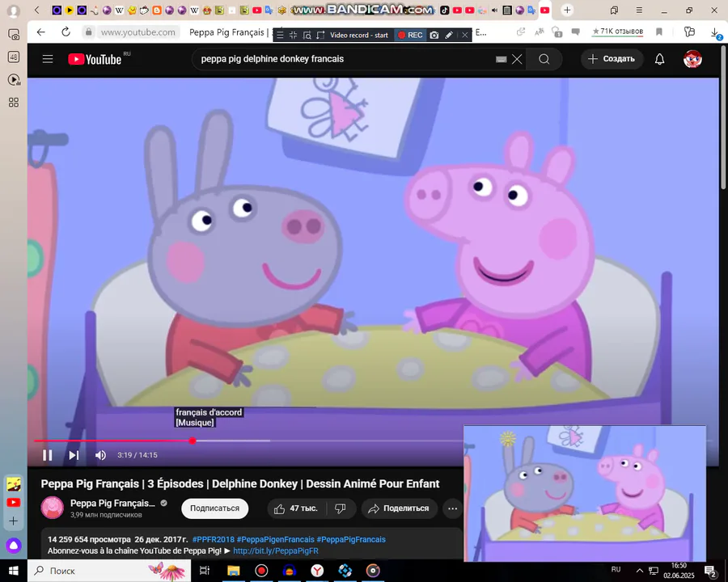Take a Bandicam screenshot with camera icon

pyautogui.click(x=434, y=35)
